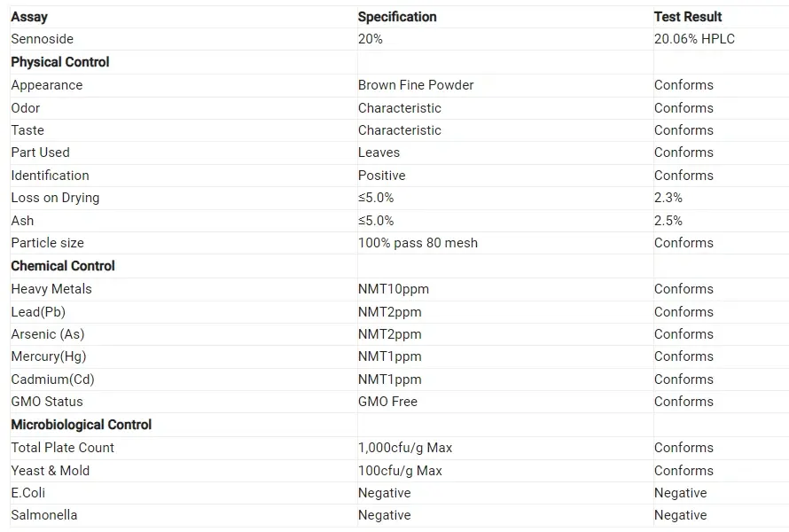Click the Specification column header
The width and height of the screenshot is (789, 532).
(x=397, y=17)
